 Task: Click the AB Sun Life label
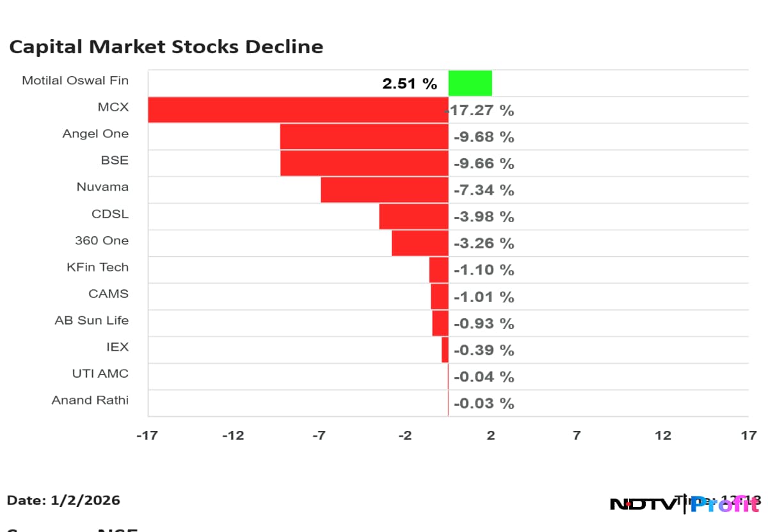(x=92, y=321)
